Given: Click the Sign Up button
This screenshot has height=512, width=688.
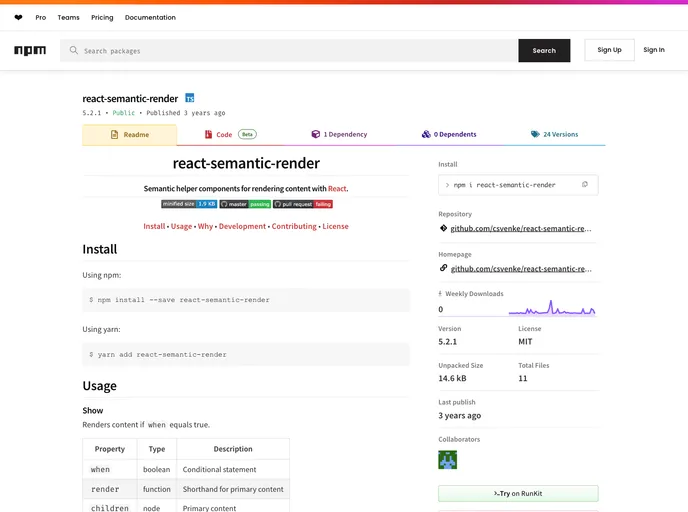Looking at the screenshot, I should pyautogui.click(x=609, y=50).
